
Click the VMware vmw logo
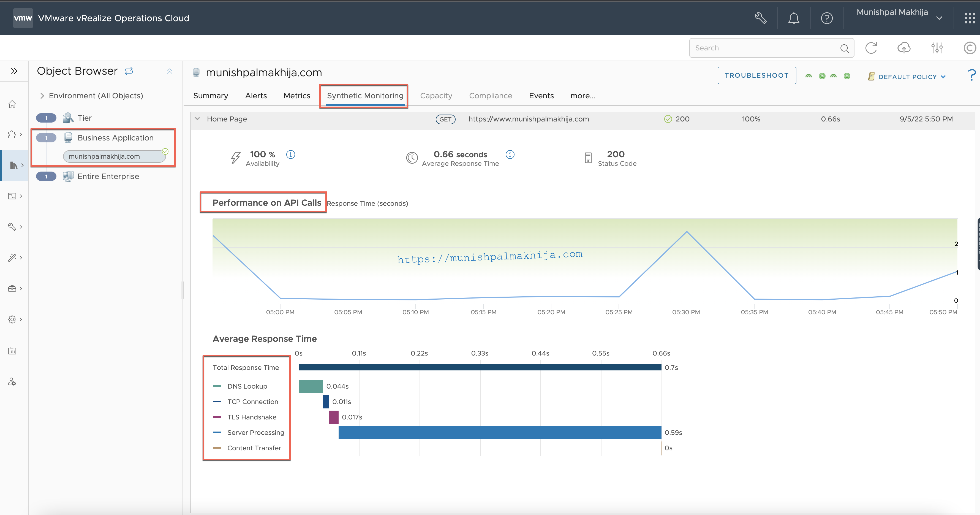tap(23, 18)
